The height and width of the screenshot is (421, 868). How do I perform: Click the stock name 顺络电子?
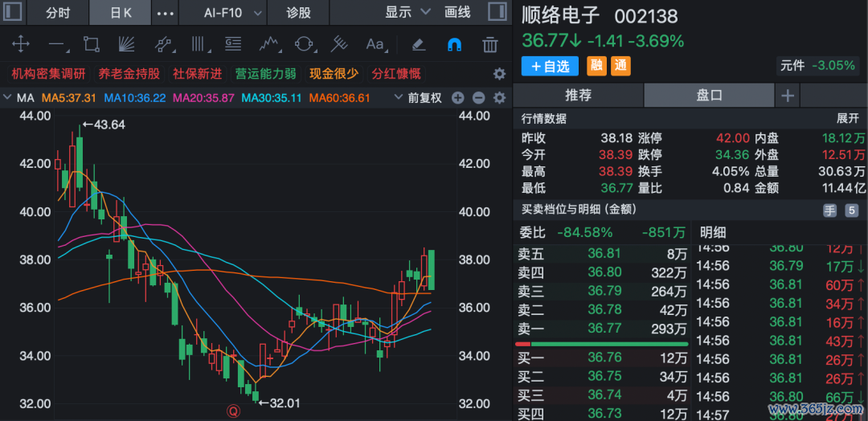(x=561, y=16)
